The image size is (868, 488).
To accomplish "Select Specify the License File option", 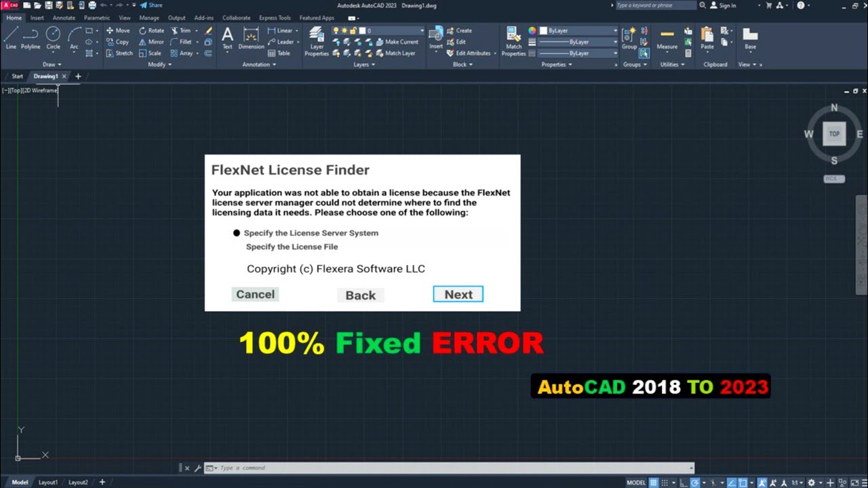I will coord(292,247).
